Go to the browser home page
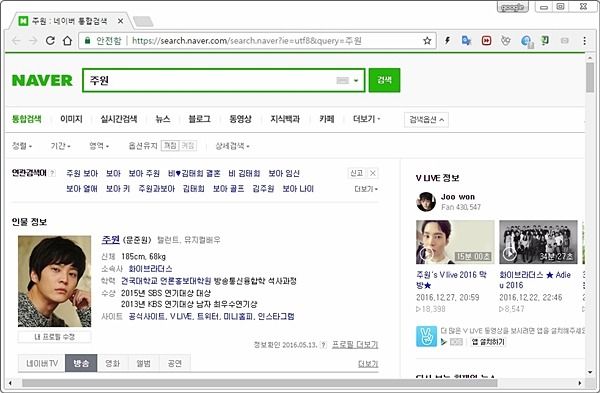Screen dimensions: 600x393 click(67, 41)
